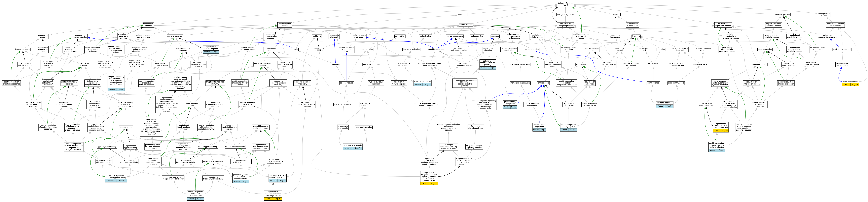Click the 'biological regulation' node
This screenshot has height=202, width=868.
coord(565,14)
